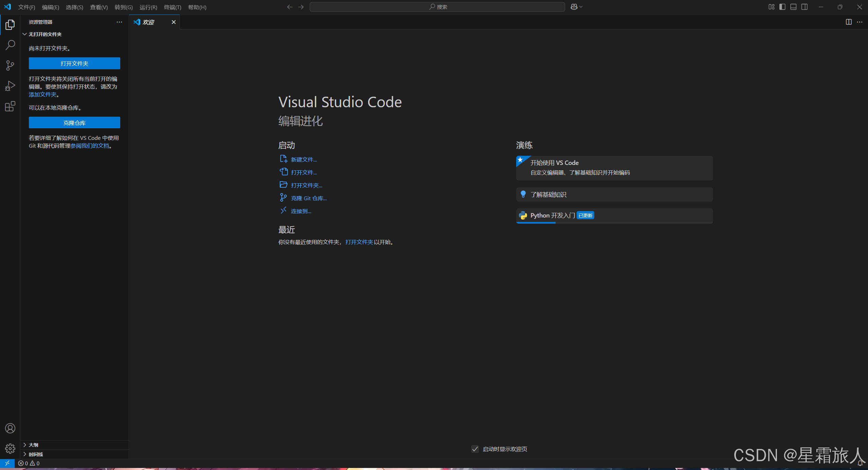Open the Extensions view icon
The width and height of the screenshot is (868, 470).
point(10,107)
